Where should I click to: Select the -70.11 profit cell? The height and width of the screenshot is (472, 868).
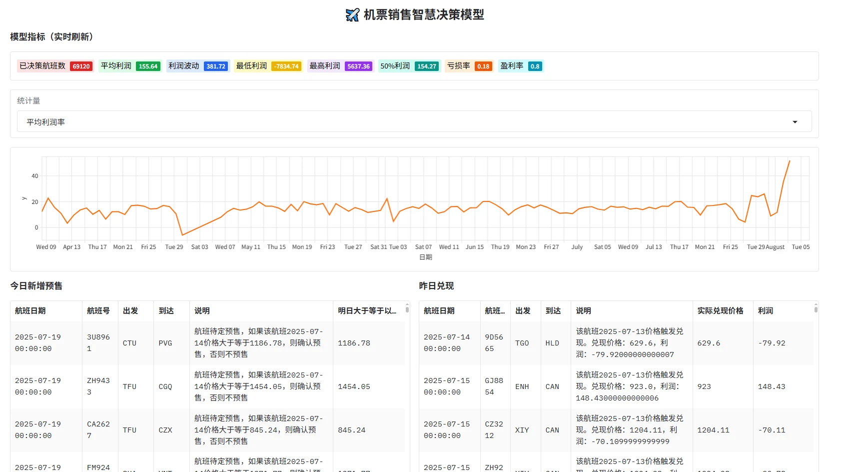coord(783,430)
